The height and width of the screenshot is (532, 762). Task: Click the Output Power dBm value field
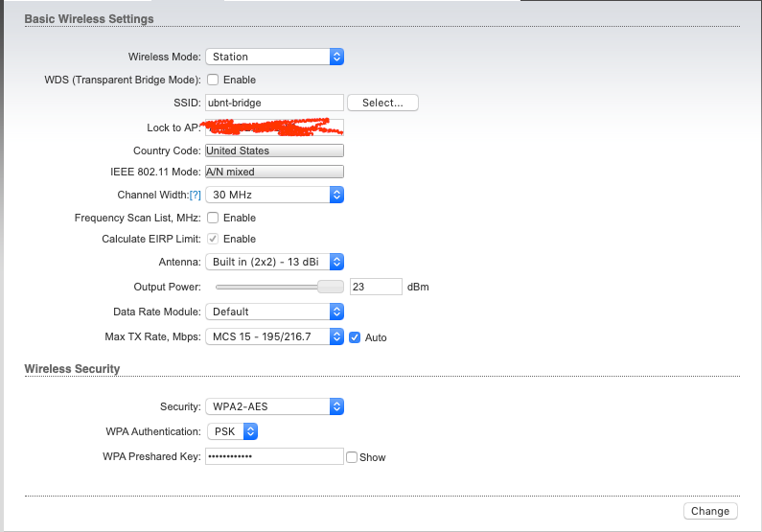[x=376, y=287]
